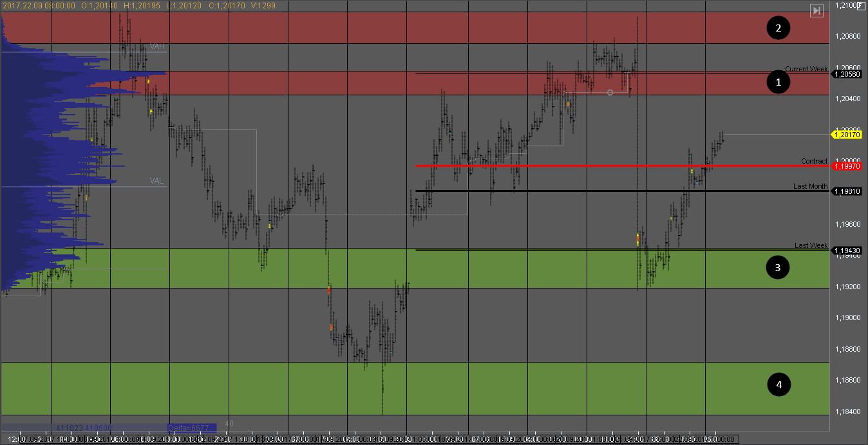The image size is (868, 445).
Task: Click the Last Month level label
Action: click(x=810, y=186)
